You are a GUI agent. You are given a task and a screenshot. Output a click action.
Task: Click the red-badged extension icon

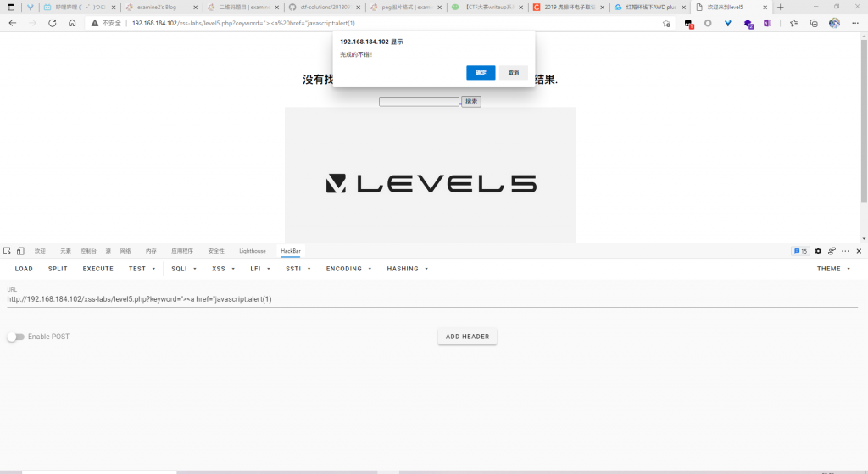point(688,24)
